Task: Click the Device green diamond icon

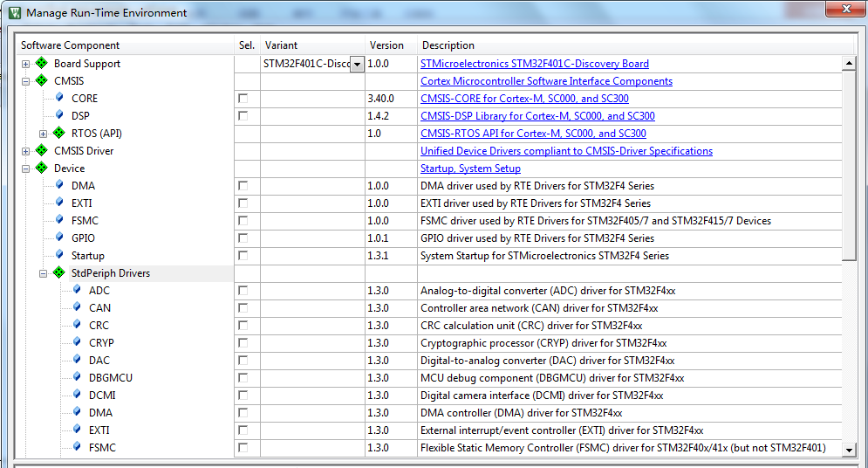Action: (42, 168)
